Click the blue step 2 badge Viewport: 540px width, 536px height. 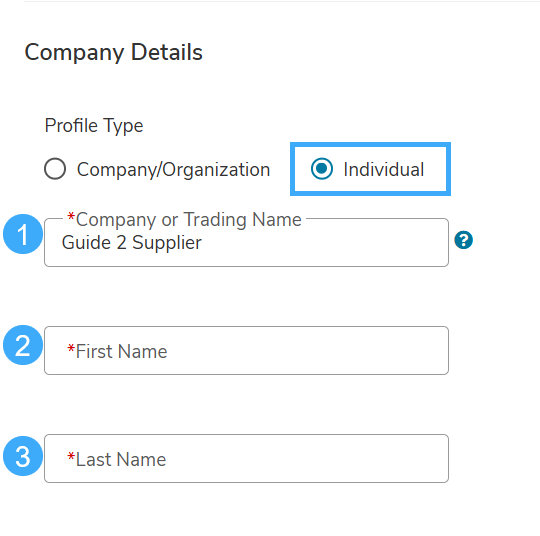click(x=23, y=345)
